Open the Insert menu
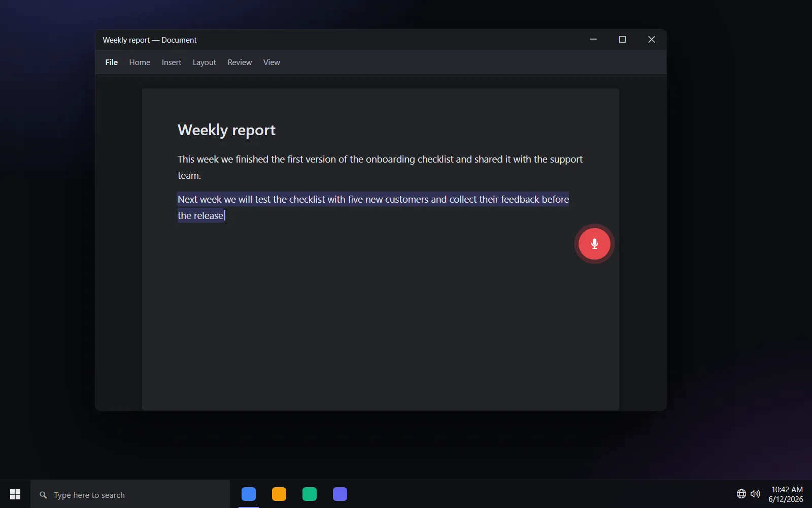Viewport: 812px width, 508px height. (x=172, y=62)
